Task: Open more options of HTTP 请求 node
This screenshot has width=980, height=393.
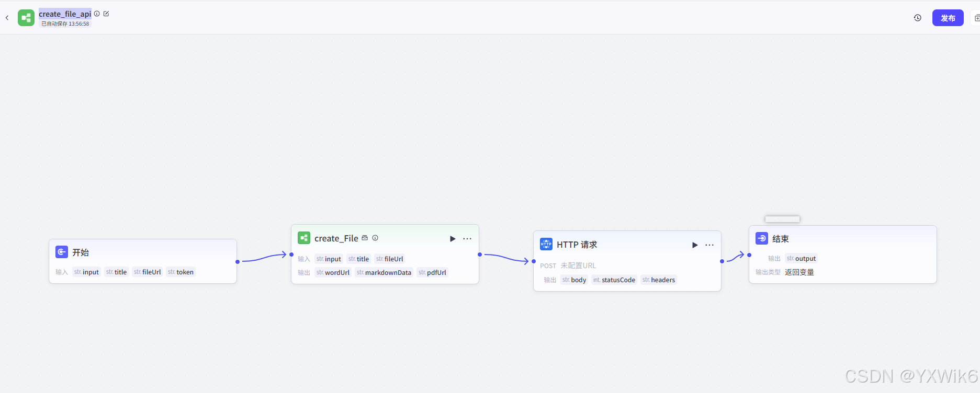Action: [709, 245]
